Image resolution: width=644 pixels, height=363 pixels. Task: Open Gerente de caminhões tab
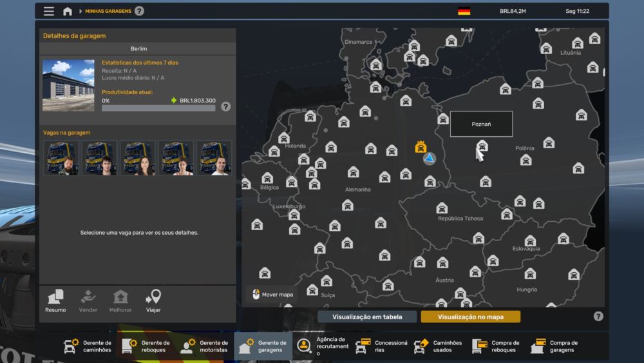click(x=88, y=346)
